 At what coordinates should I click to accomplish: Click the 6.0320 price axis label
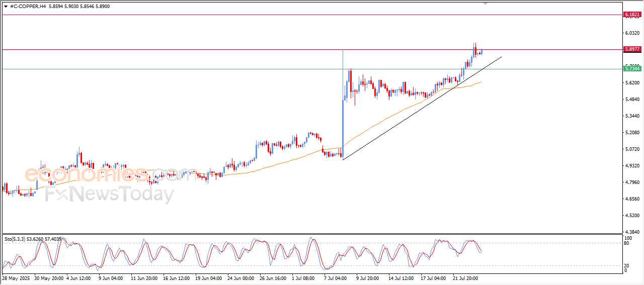pyautogui.click(x=632, y=33)
